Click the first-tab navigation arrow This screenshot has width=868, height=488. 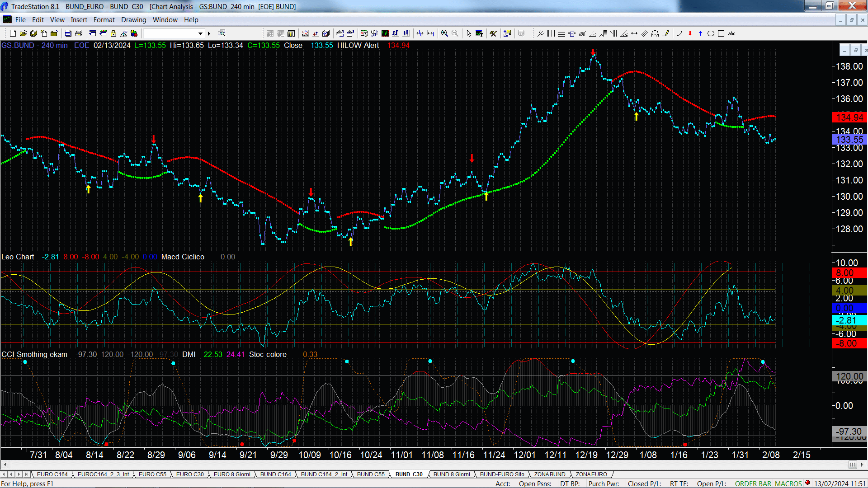coord(4,474)
